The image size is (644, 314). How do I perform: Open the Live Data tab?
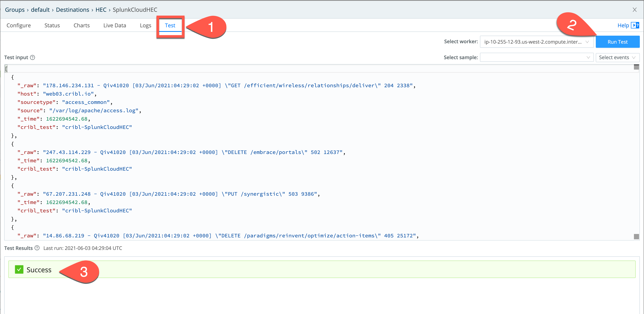click(114, 25)
